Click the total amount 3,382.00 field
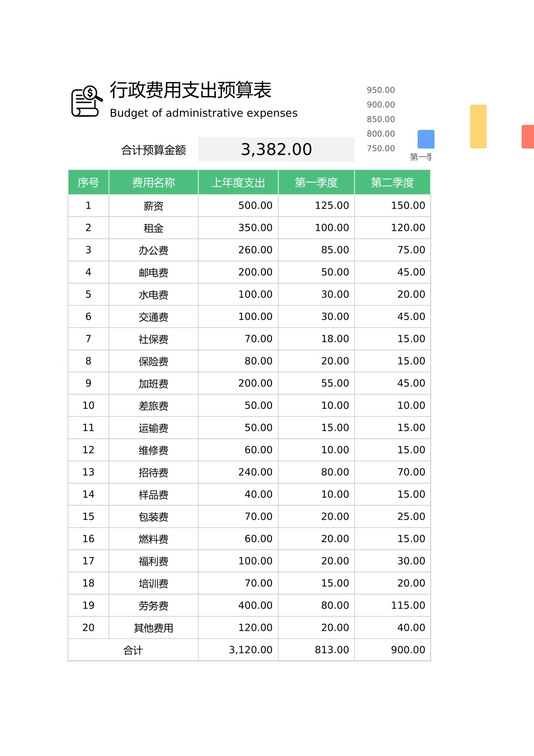Viewport: 534px width, 756px height. (276, 149)
